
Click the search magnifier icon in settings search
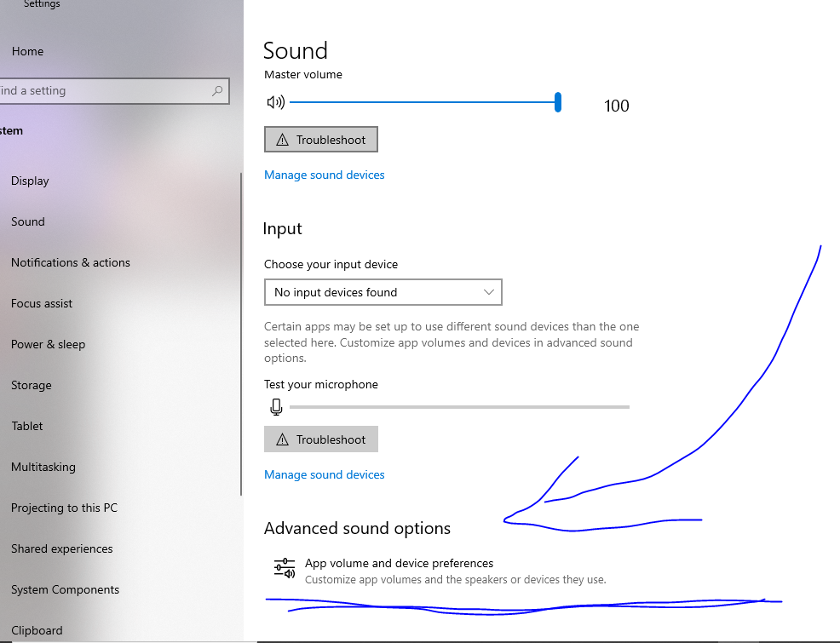pyautogui.click(x=218, y=91)
